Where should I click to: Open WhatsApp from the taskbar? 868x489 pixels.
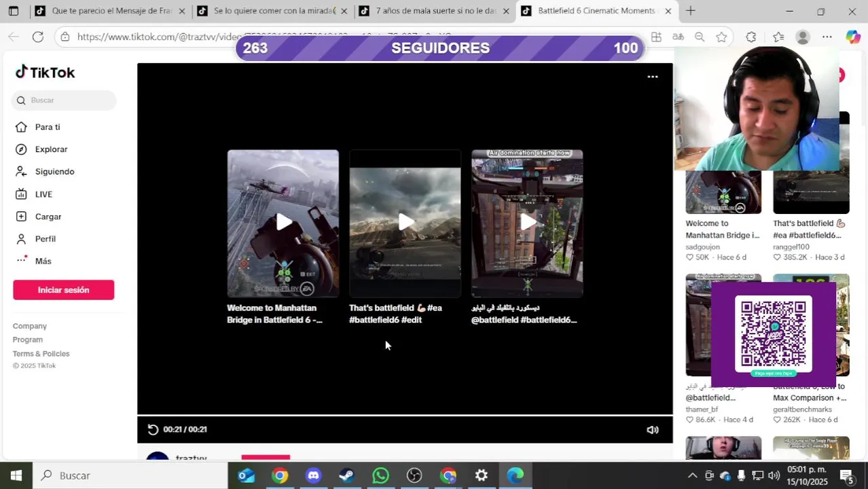coord(380,475)
